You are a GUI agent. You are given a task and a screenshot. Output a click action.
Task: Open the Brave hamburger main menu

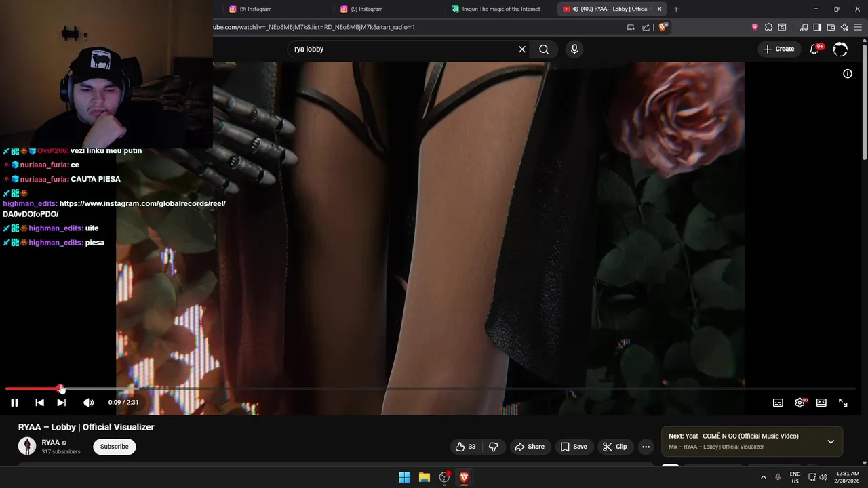coord(858,27)
